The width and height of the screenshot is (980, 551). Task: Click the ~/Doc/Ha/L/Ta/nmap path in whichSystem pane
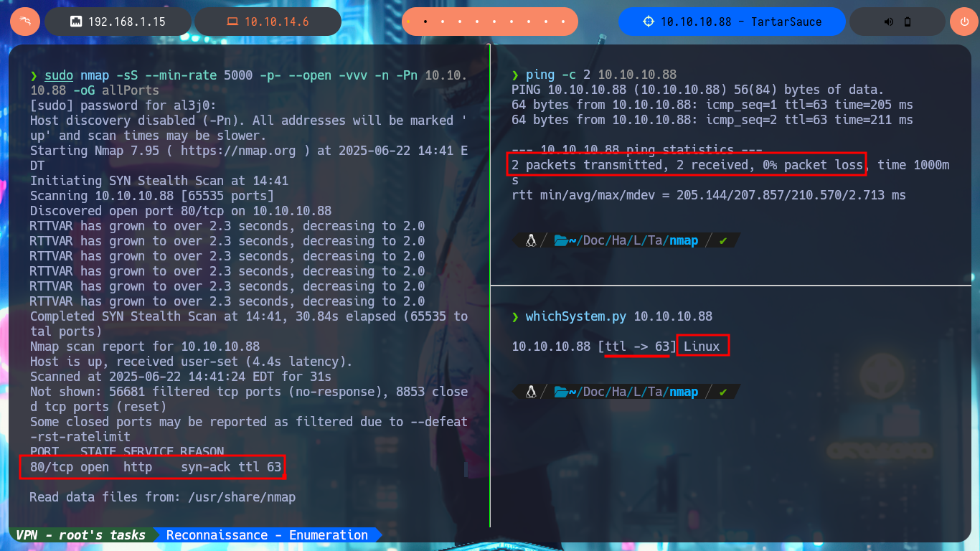(633, 391)
